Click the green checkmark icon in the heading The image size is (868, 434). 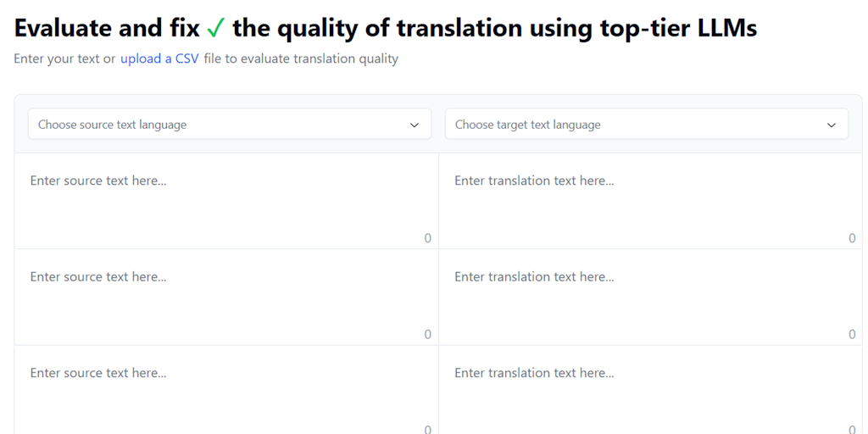216,29
